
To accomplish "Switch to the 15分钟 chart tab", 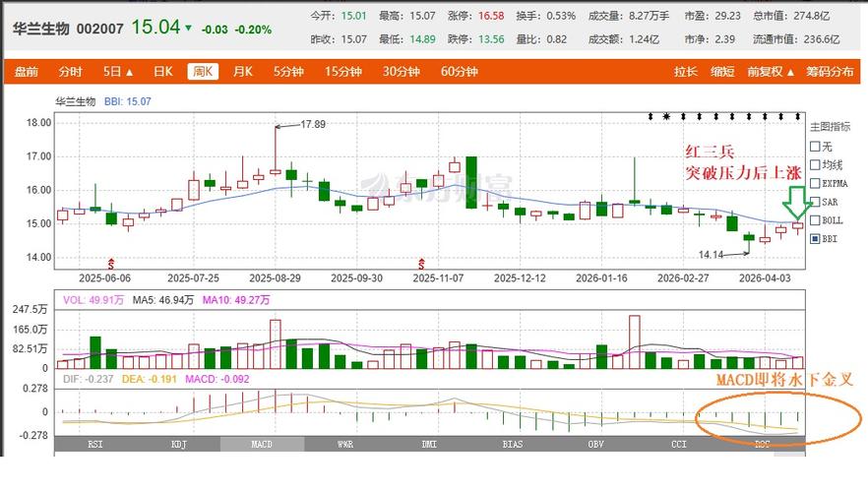I will pos(343,72).
